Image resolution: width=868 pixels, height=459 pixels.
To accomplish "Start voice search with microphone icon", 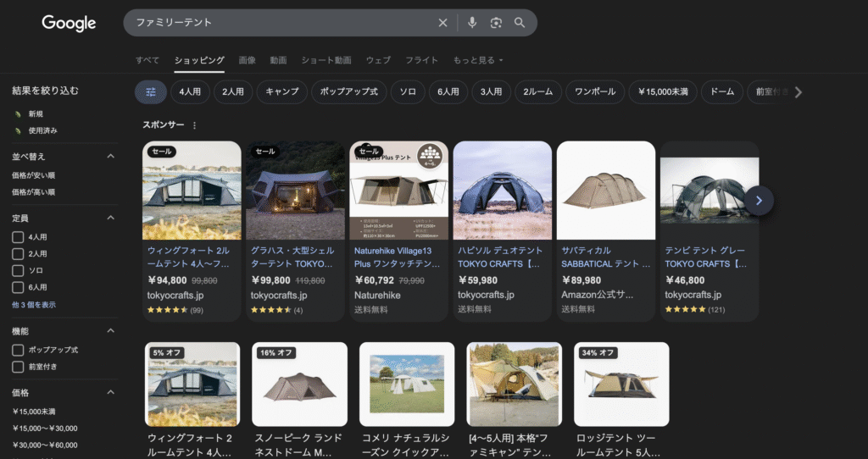I will tap(472, 23).
